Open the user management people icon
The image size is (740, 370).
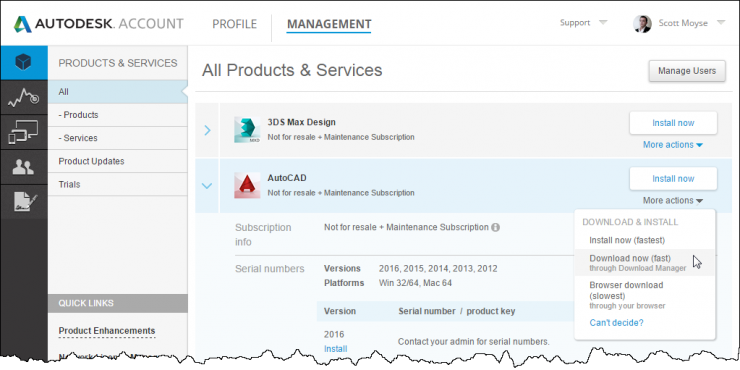pos(24,167)
